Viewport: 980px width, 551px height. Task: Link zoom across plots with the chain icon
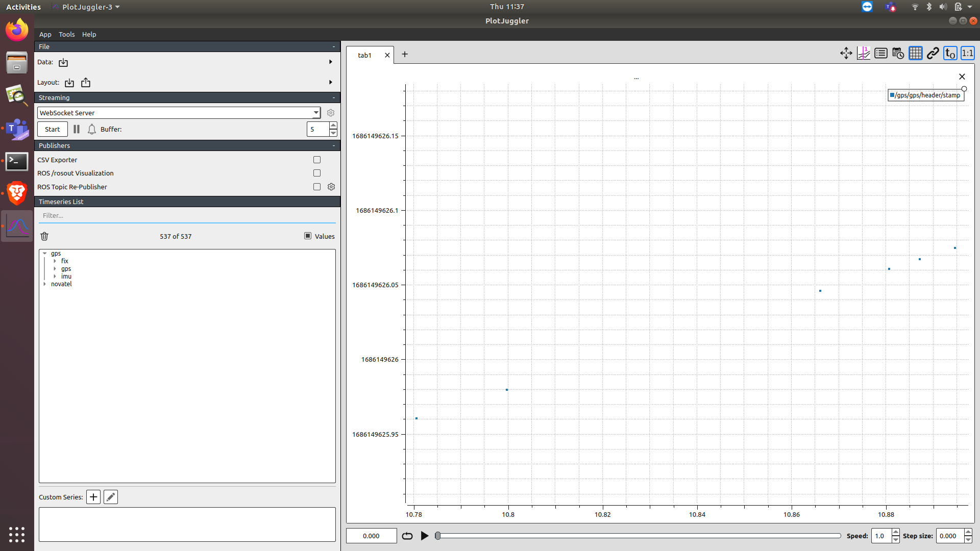pos(933,53)
